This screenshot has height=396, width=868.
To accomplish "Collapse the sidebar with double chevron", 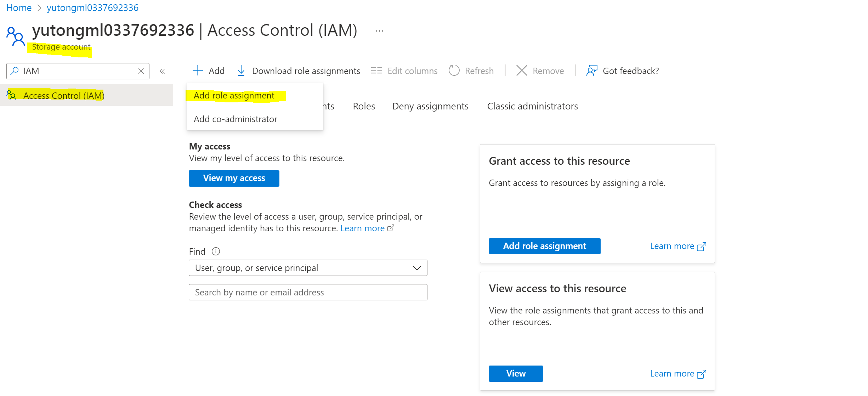I will (163, 71).
